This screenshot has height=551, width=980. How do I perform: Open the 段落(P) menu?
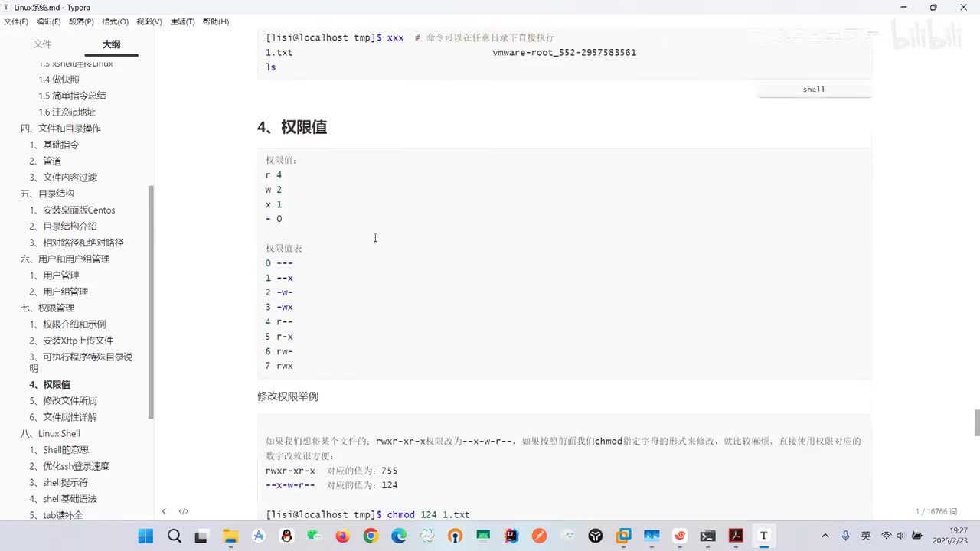(x=82, y=21)
